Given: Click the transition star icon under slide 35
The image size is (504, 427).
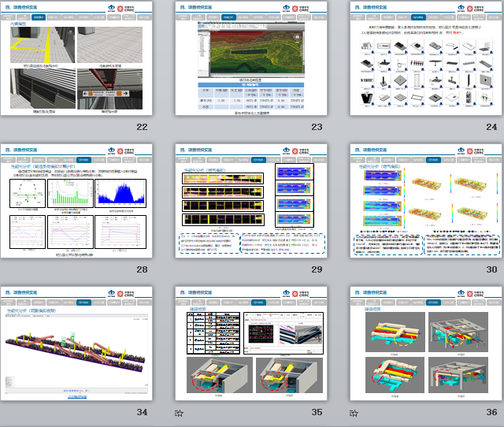Looking at the screenshot, I should click(x=179, y=412).
